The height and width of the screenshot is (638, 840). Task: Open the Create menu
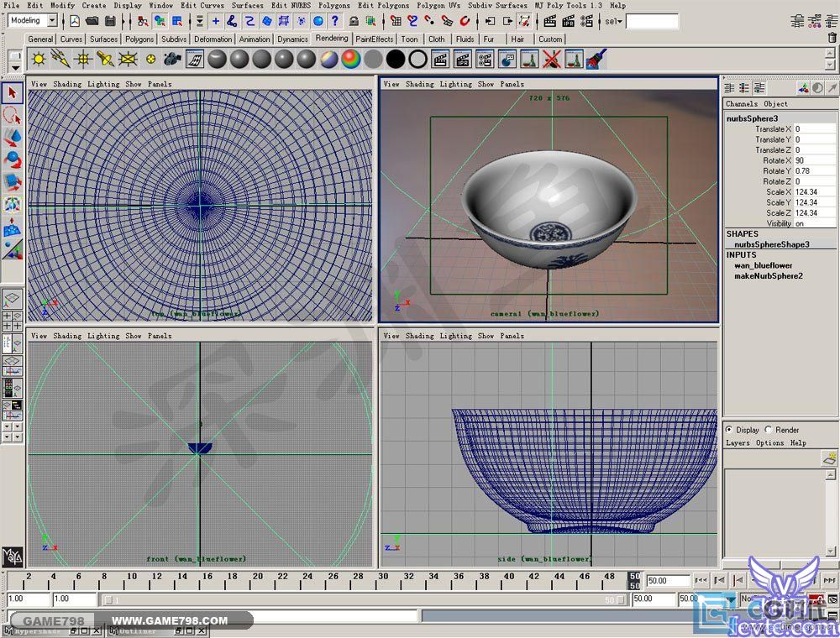click(x=94, y=5)
